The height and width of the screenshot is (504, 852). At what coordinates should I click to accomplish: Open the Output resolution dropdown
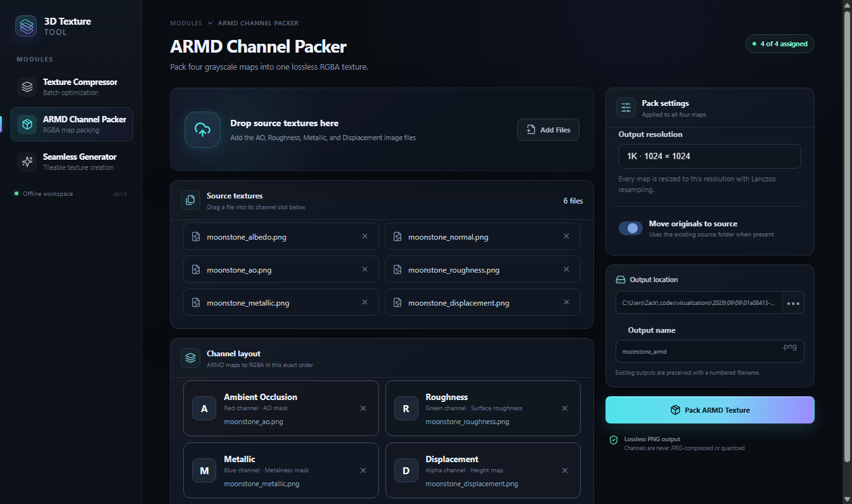point(709,156)
